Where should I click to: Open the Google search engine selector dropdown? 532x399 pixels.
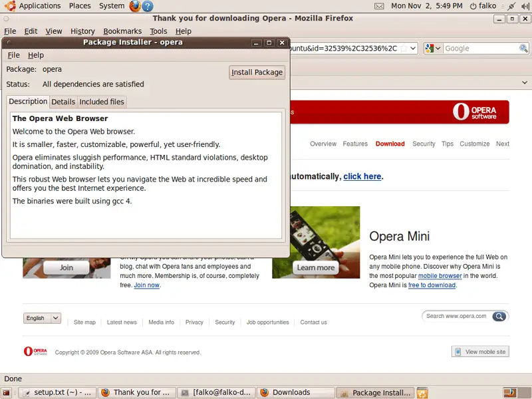[434, 48]
